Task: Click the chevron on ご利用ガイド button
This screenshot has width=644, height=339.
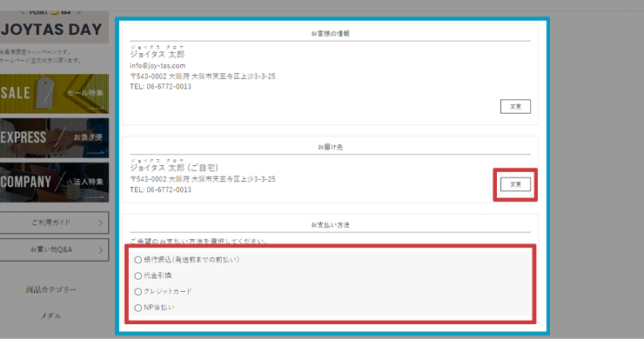Action: pyautogui.click(x=101, y=223)
